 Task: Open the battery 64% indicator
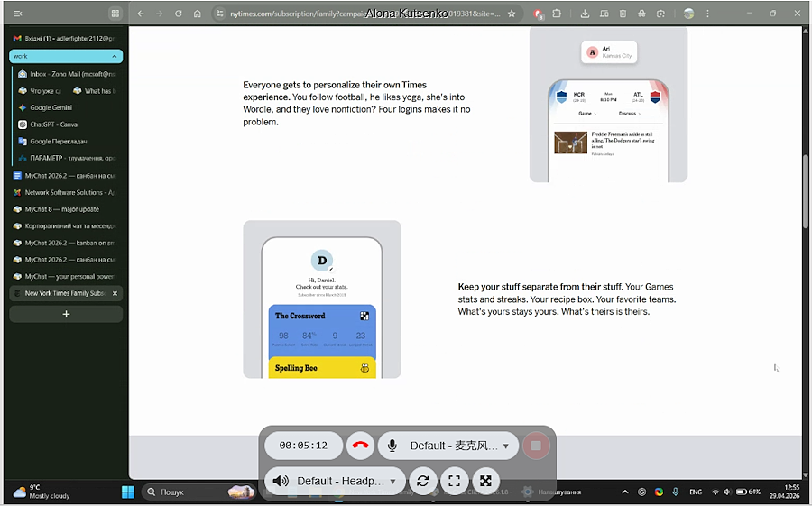(748, 492)
